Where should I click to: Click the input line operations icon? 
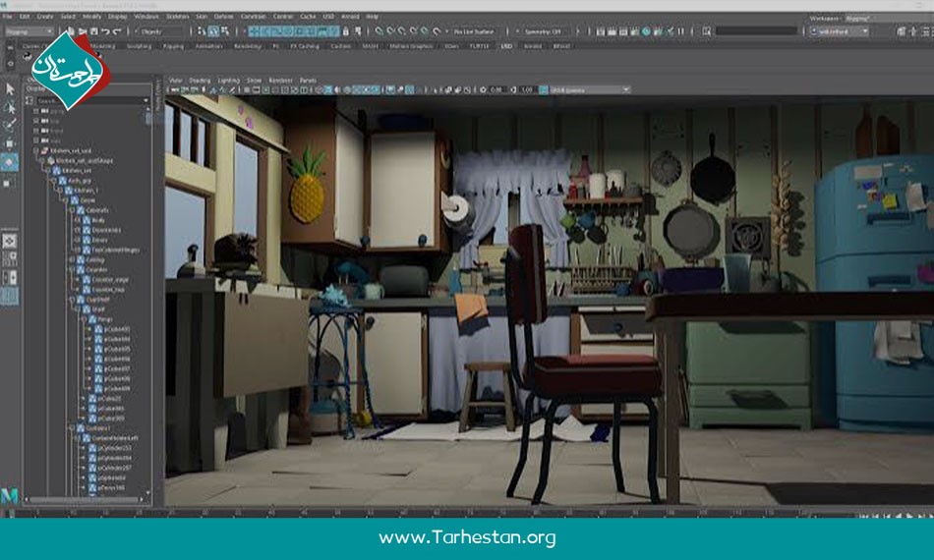[x=707, y=30]
